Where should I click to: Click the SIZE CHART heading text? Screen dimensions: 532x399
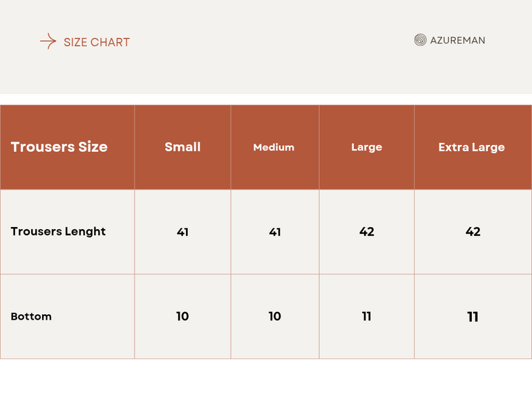(x=97, y=42)
